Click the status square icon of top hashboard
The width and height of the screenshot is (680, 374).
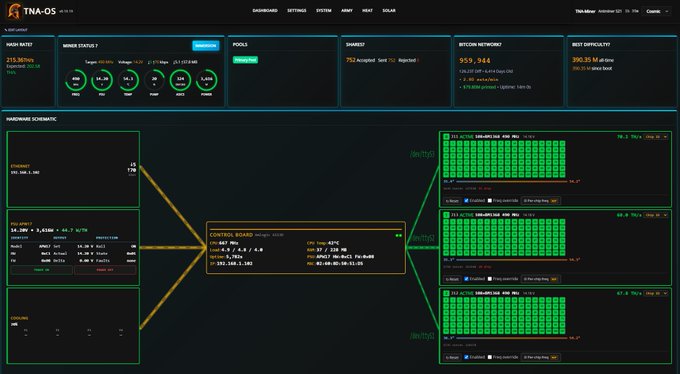tap(446, 137)
